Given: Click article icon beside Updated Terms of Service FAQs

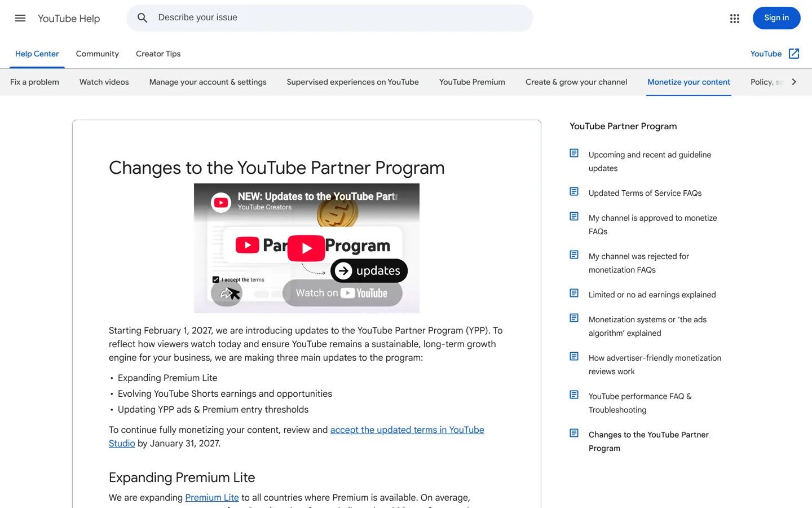Looking at the screenshot, I should click(x=574, y=191).
